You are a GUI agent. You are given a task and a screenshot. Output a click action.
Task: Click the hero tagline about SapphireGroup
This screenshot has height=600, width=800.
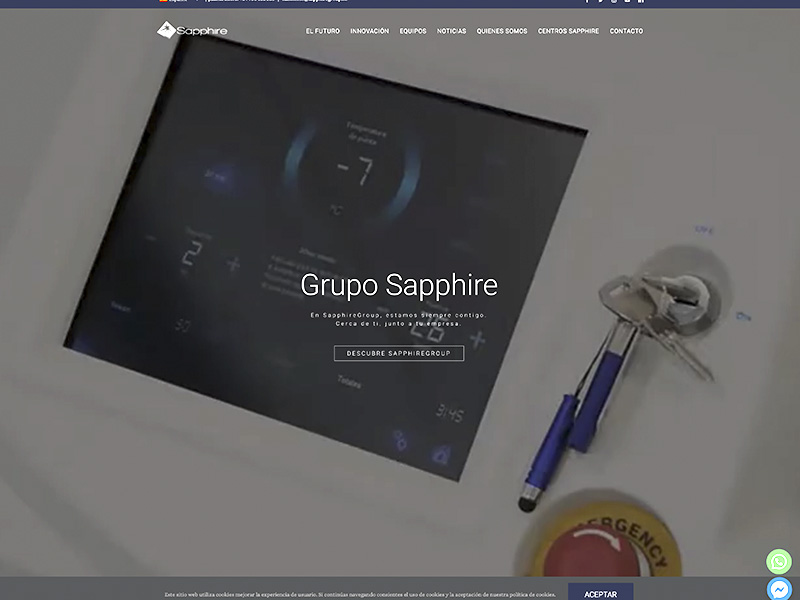pyautogui.click(x=399, y=319)
